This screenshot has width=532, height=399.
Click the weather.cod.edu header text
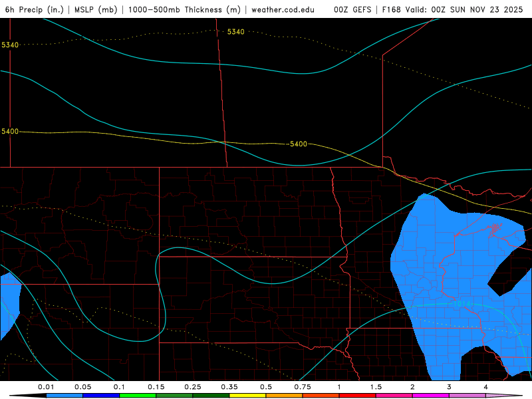pyautogui.click(x=283, y=10)
